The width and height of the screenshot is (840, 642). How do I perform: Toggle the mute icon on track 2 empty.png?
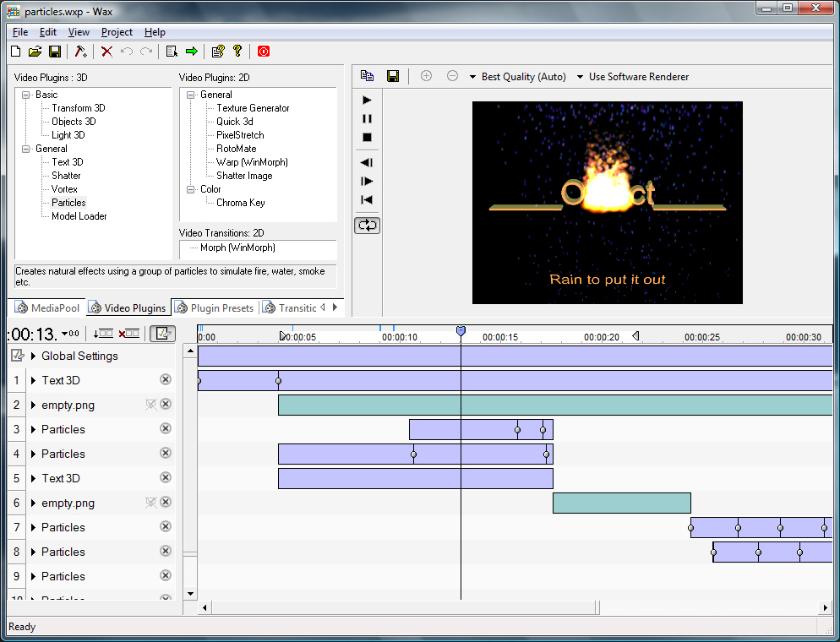click(150, 405)
